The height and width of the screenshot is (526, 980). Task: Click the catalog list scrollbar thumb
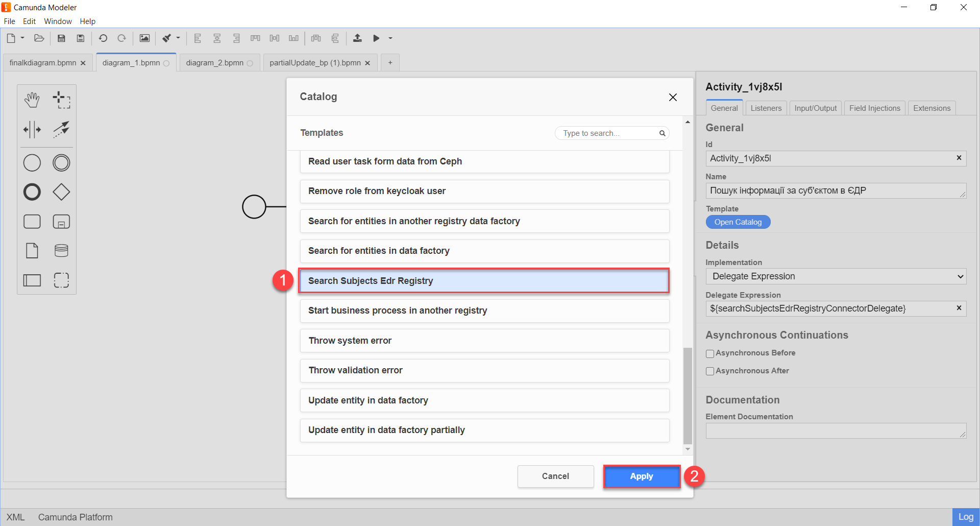[x=688, y=396]
